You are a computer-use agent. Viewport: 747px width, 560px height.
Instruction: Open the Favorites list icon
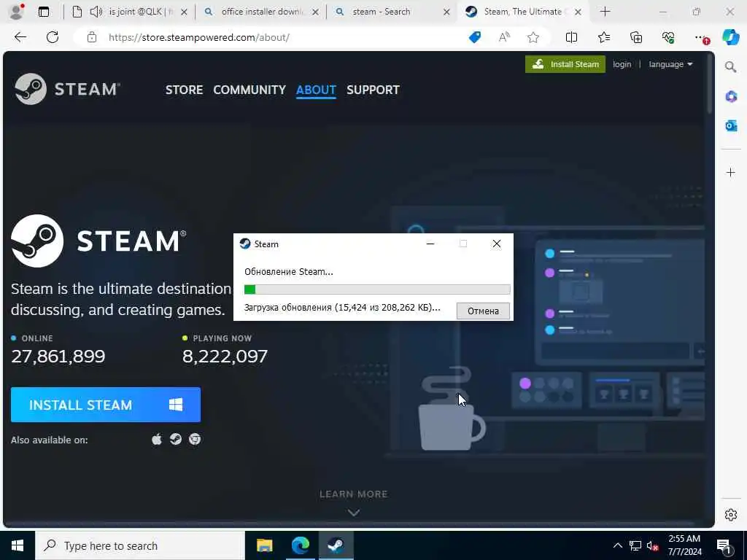point(603,37)
